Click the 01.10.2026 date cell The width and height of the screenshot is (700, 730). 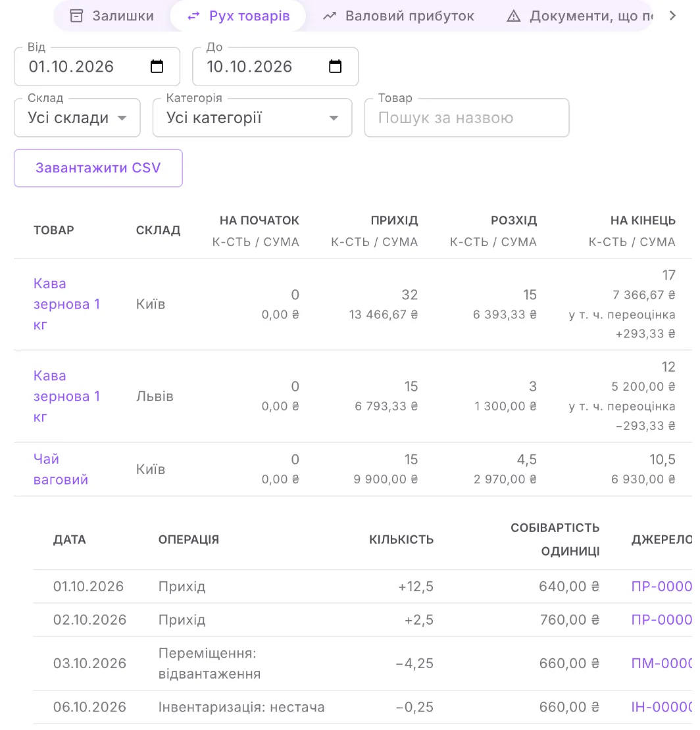[x=89, y=586]
